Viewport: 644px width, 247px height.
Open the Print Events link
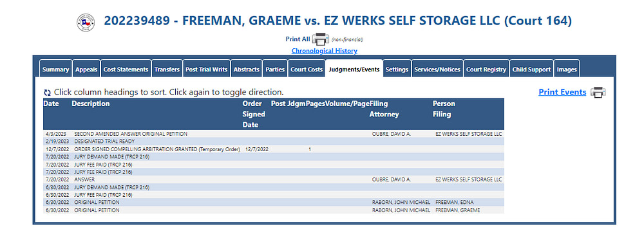point(562,93)
